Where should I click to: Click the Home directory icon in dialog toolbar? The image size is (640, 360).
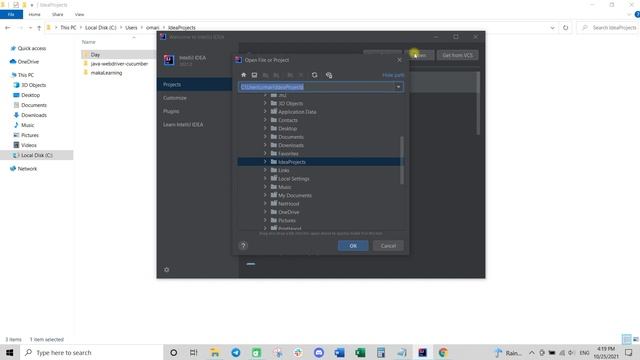click(x=244, y=75)
